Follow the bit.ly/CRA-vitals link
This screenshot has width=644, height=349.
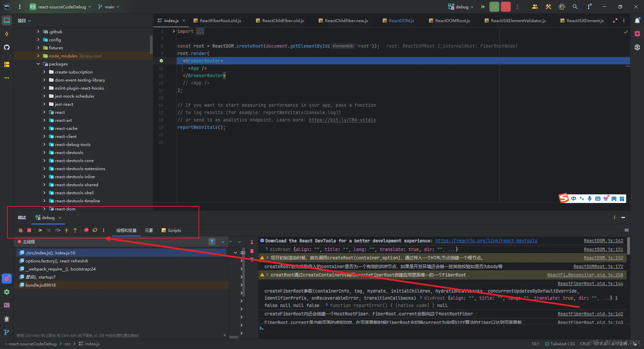point(342,120)
